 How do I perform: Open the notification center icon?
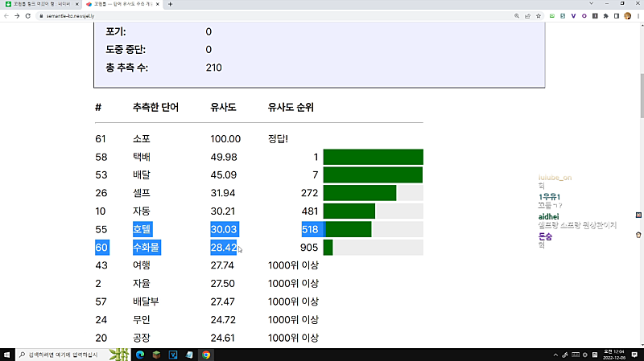point(635,355)
